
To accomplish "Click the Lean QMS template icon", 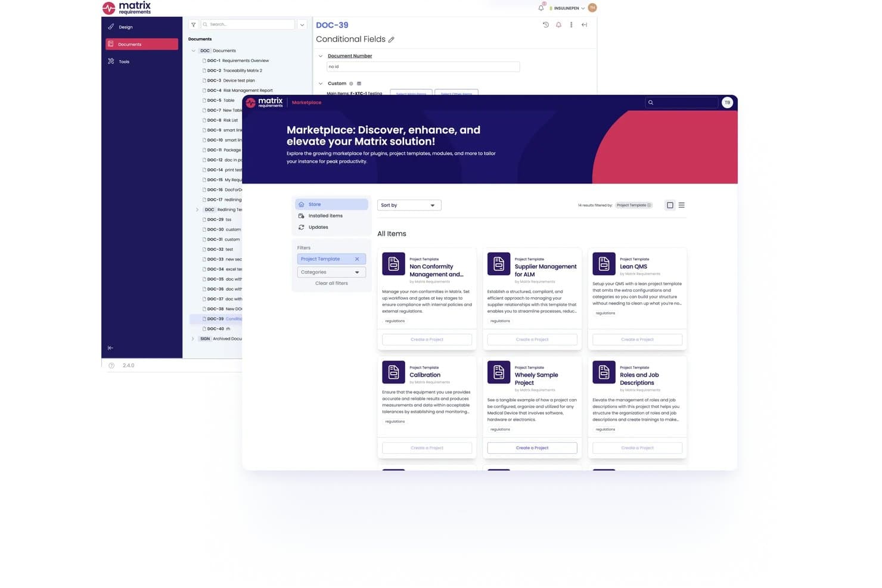I will click(604, 264).
